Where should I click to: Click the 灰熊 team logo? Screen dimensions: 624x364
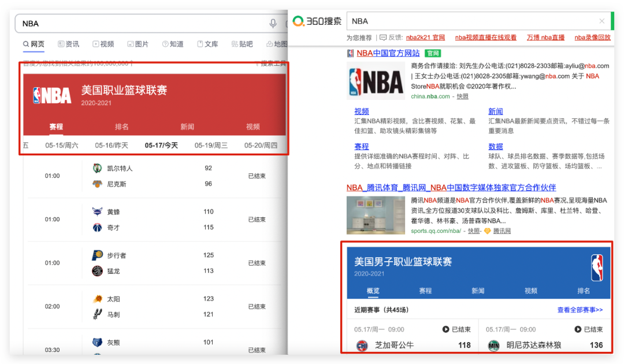pos(97,342)
